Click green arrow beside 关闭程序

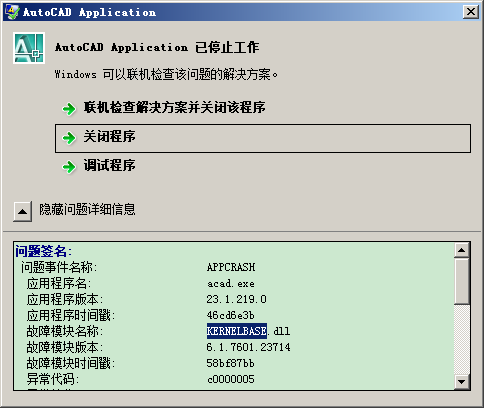[x=69, y=137]
